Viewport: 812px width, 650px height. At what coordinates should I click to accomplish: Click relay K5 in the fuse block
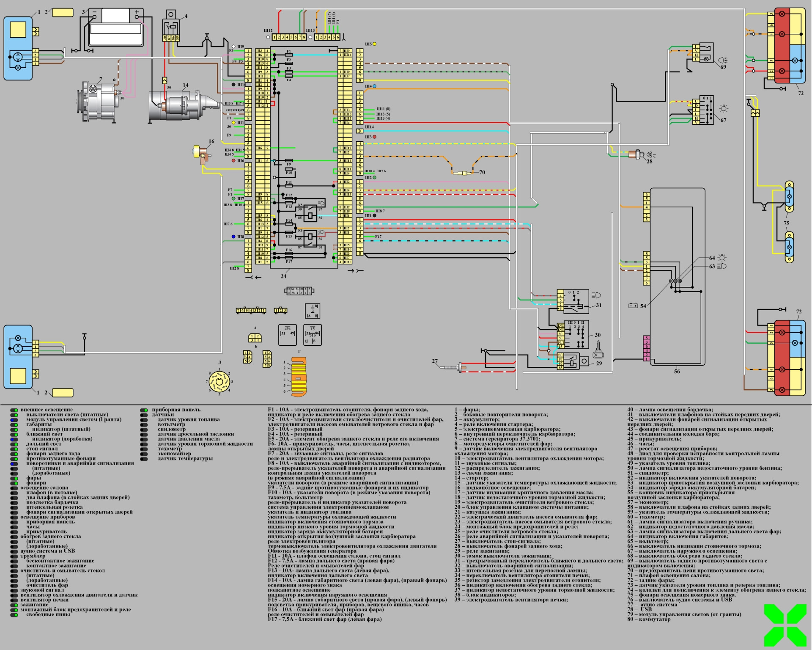(x=311, y=212)
